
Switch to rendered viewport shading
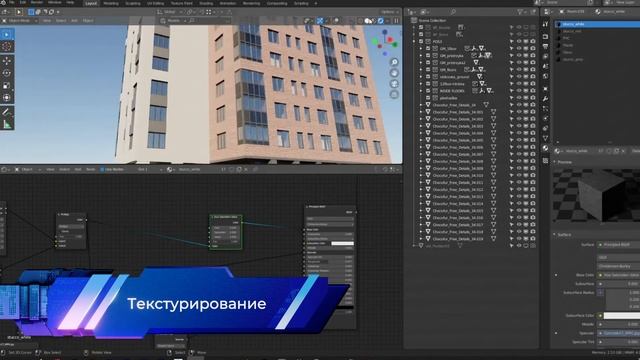(381, 20)
